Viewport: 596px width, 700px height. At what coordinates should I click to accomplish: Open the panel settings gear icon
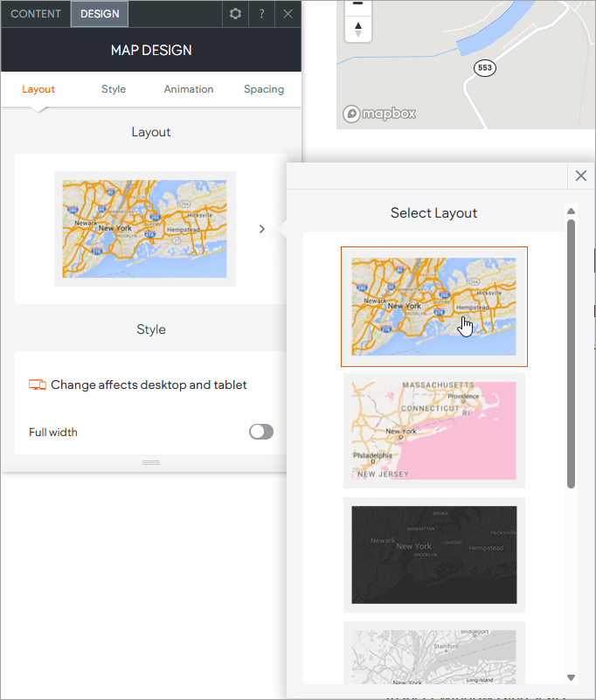tap(234, 14)
